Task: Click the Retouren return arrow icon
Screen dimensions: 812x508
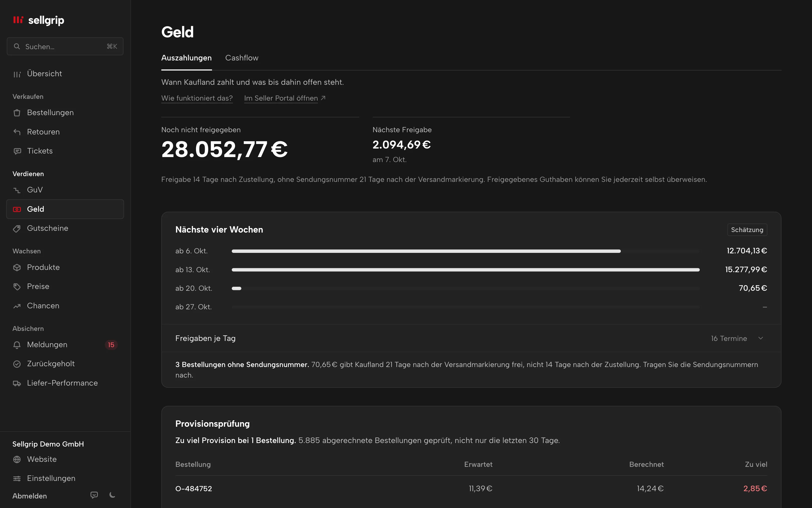Action: click(17, 132)
